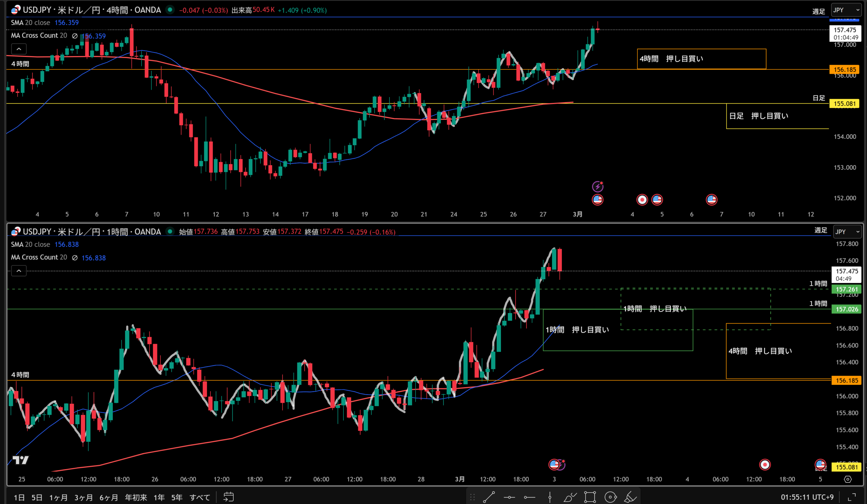Screen dimensions: 867x504
Task: Open the go-to-date calendar icon
Action: (x=229, y=497)
